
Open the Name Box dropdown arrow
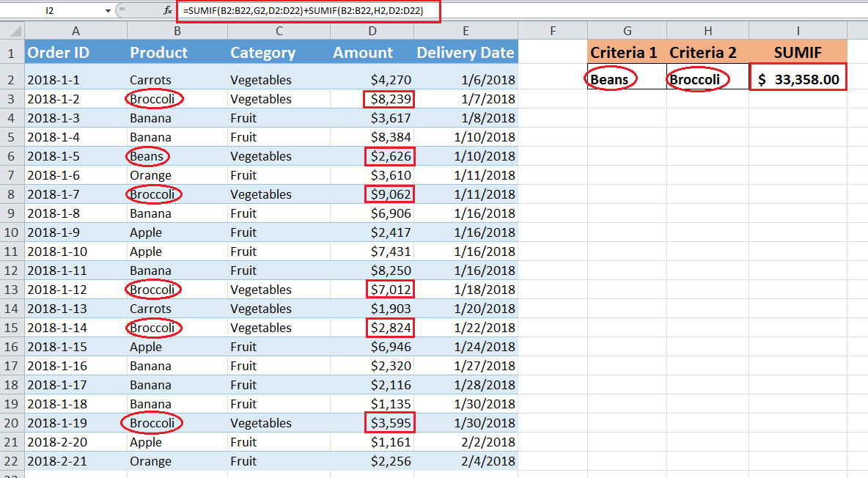point(108,10)
